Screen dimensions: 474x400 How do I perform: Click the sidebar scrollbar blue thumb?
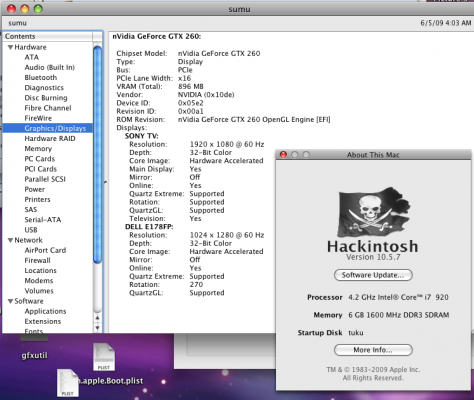tap(97, 155)
